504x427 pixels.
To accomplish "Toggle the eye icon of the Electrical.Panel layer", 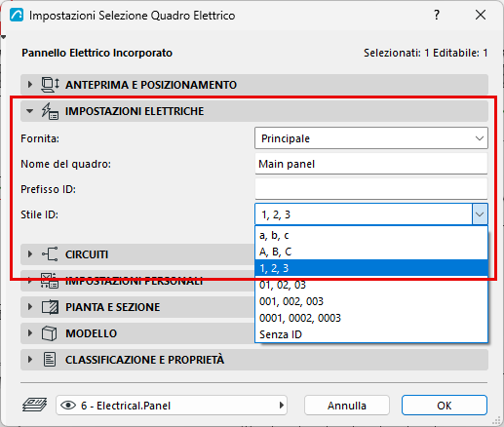I will pyautogui.click(x=68, y=406).
